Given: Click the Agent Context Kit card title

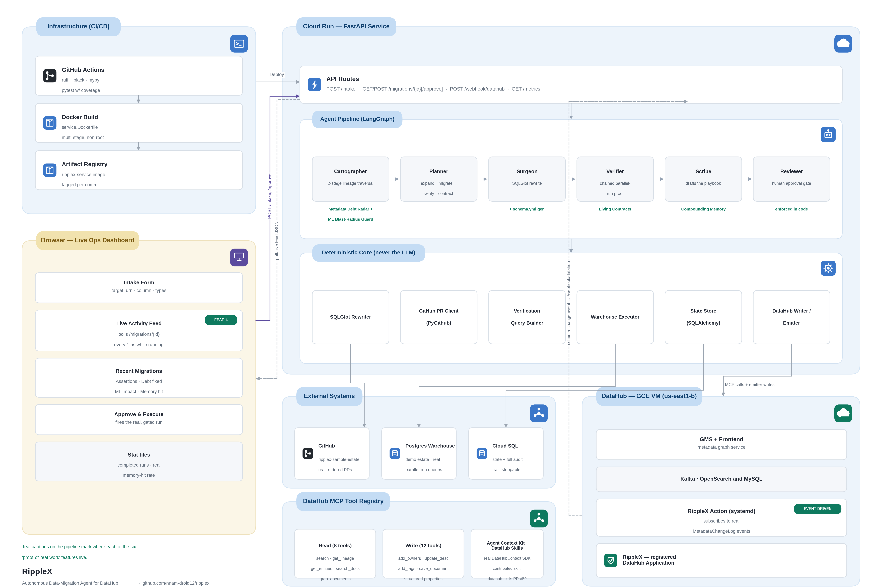Looking at the screenshot, I should point(507,546).
